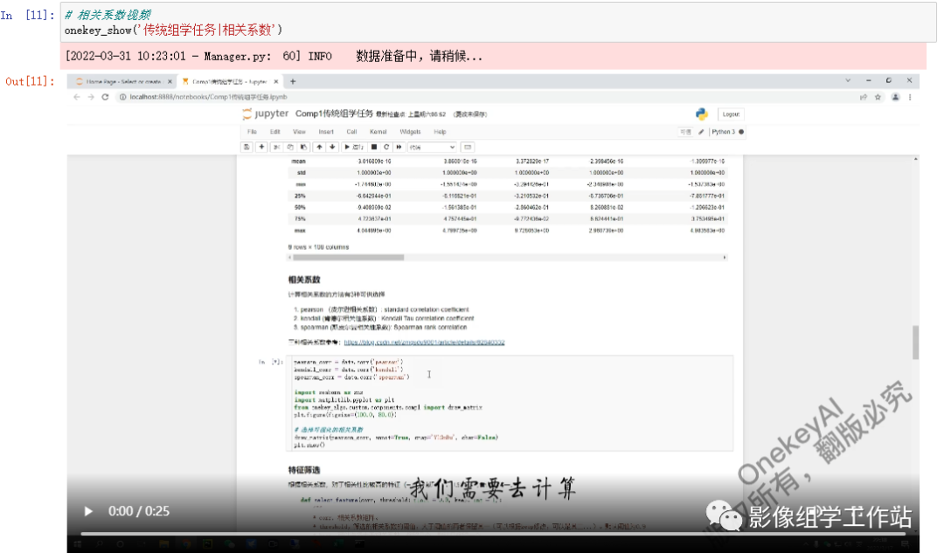Click the 'max' row label
Screen dimensions: 944x560
click(300, 231)
